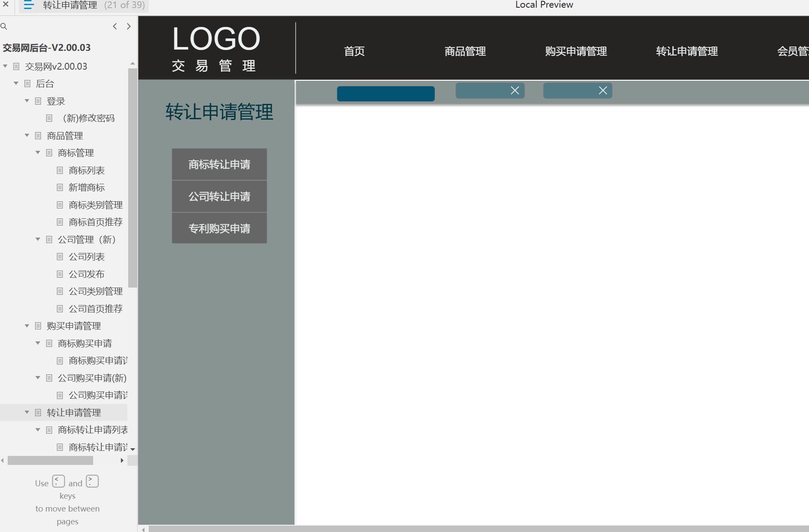The image size is (809, 532).
Task: Collapse the 商标转让申请列表 tree node
Action: pyautogui.click(x=38, y=429)
